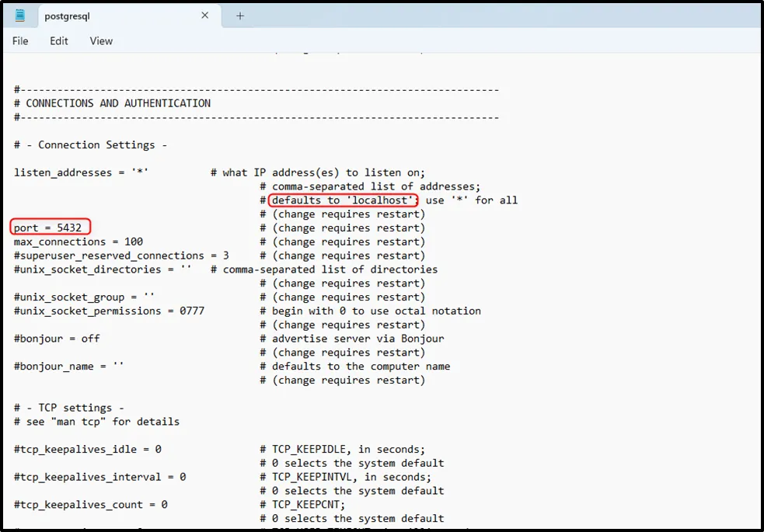Click the #bonjour = off setting
Viewport: 764px width, 532px height.
coord(57,339)
